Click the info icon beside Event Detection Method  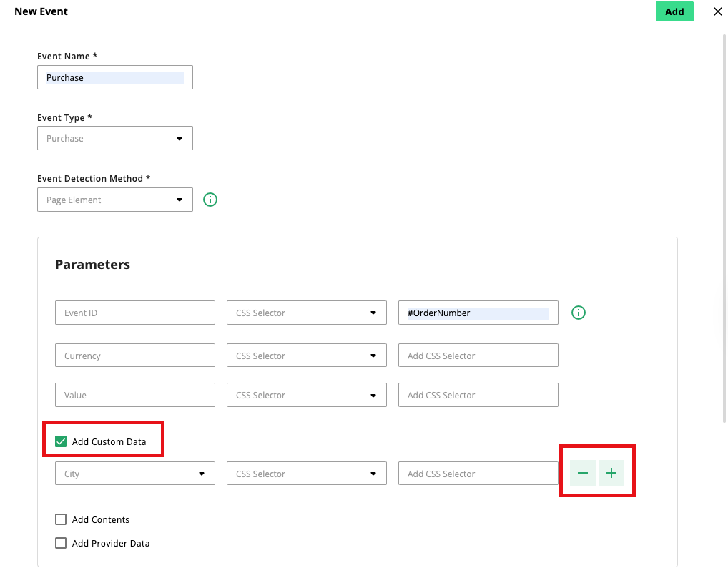point(210,200)
